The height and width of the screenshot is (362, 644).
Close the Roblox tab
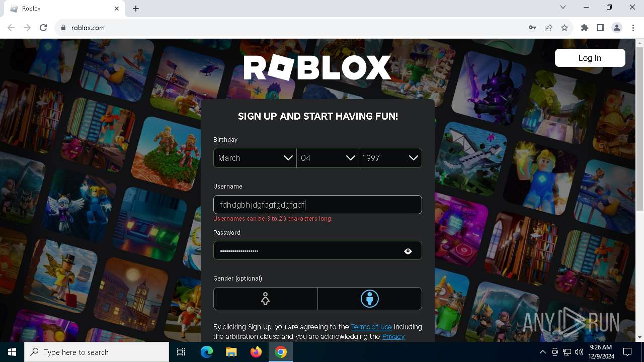click(117, 9)
